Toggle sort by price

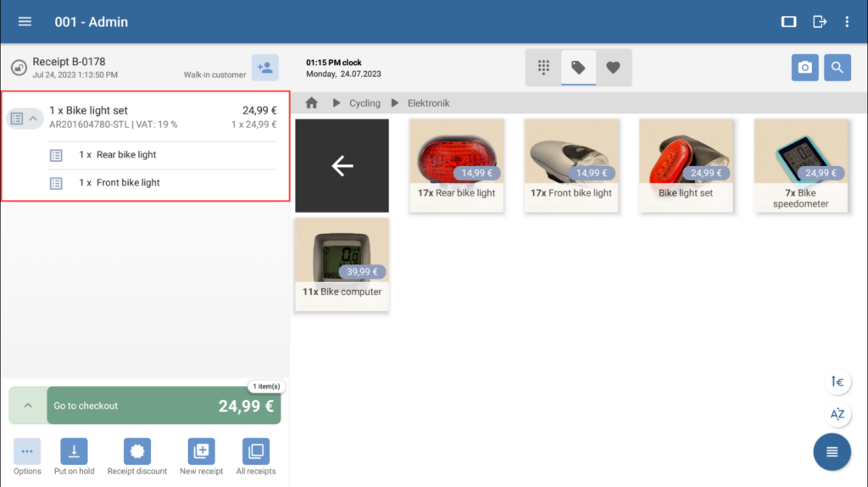[x=837, y=382]
